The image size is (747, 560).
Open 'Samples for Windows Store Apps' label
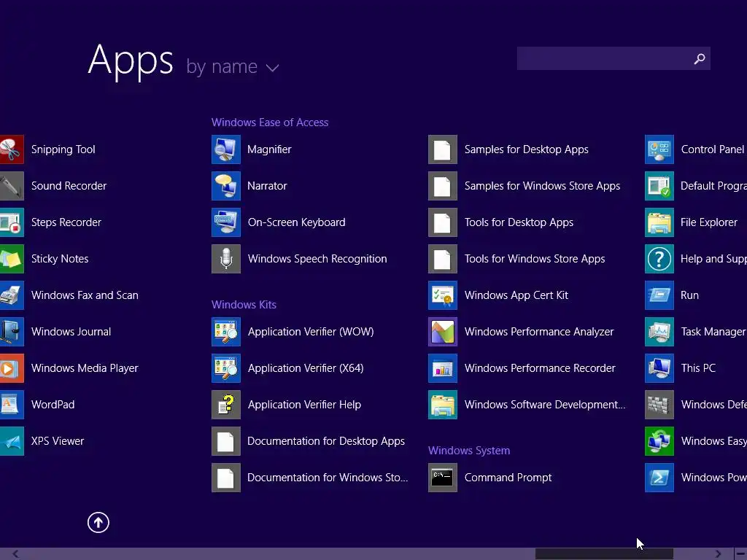click(x=542, y=186)
